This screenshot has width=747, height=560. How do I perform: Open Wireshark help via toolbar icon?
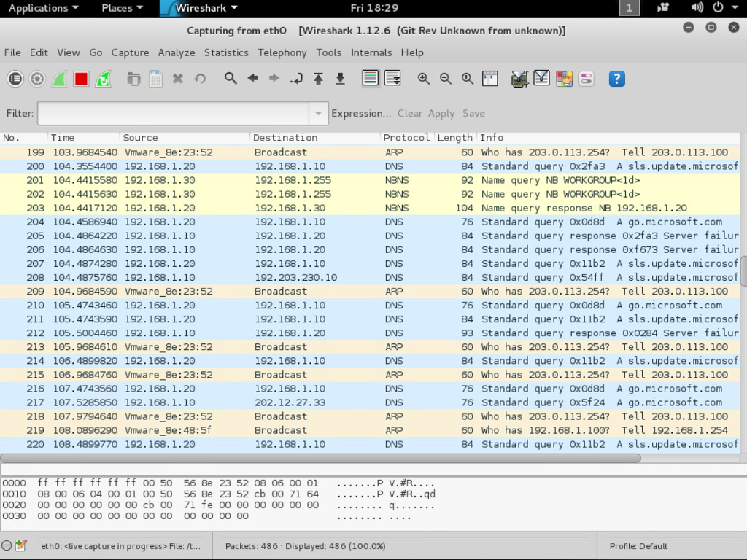[616, 78]
